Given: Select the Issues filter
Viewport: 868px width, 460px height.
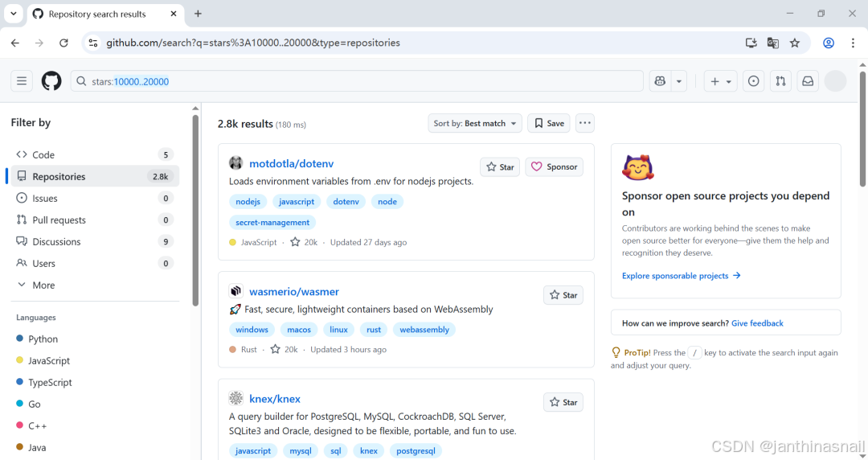Looking at the screenshot, I should pyautogui.click(x=95, y=198).
